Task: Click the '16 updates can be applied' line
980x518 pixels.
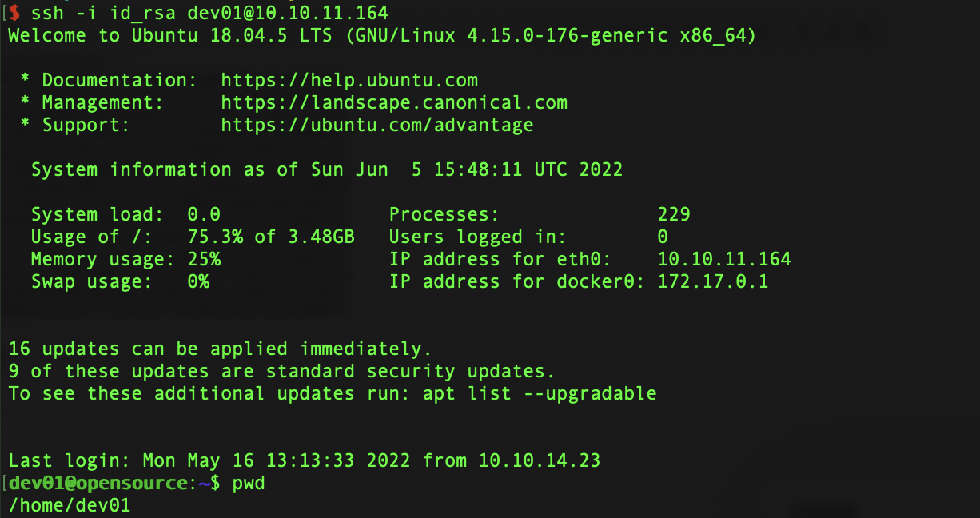Action: pyautogui.click(x=221, y=349)
